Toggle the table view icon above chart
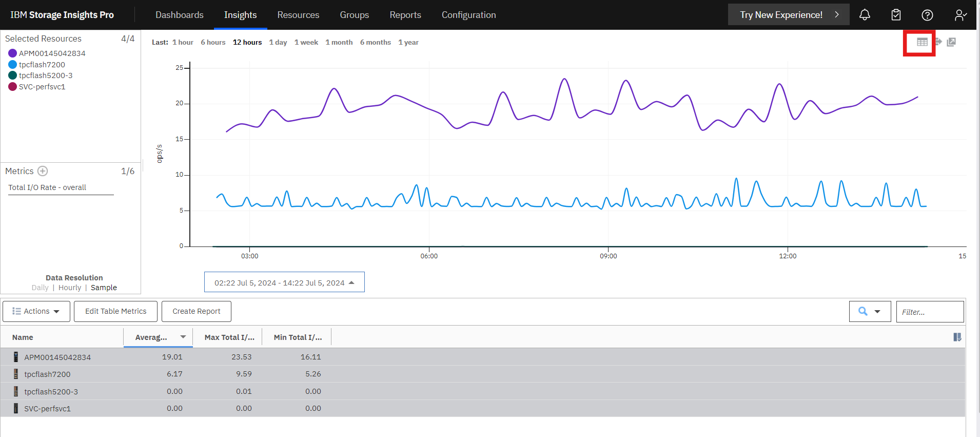Viewport: 980px width, 437px height. pyautogui.click(x=922, y=42)
